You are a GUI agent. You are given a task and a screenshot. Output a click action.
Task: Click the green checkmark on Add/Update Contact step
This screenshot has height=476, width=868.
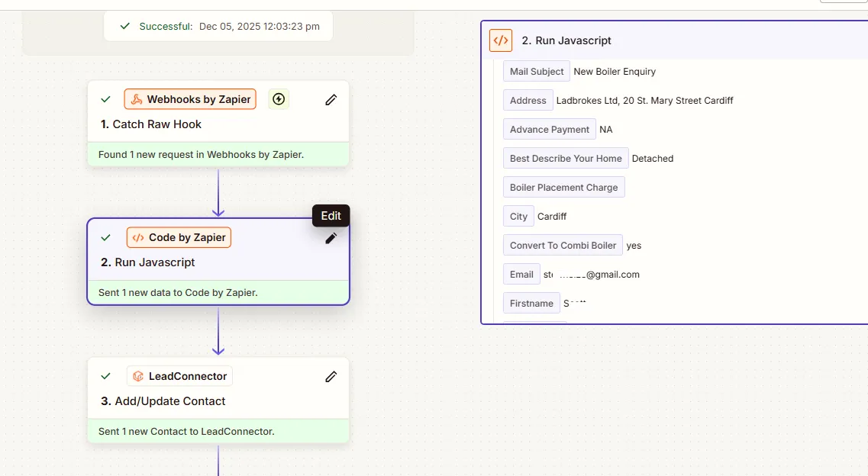(x=105, y=376)
